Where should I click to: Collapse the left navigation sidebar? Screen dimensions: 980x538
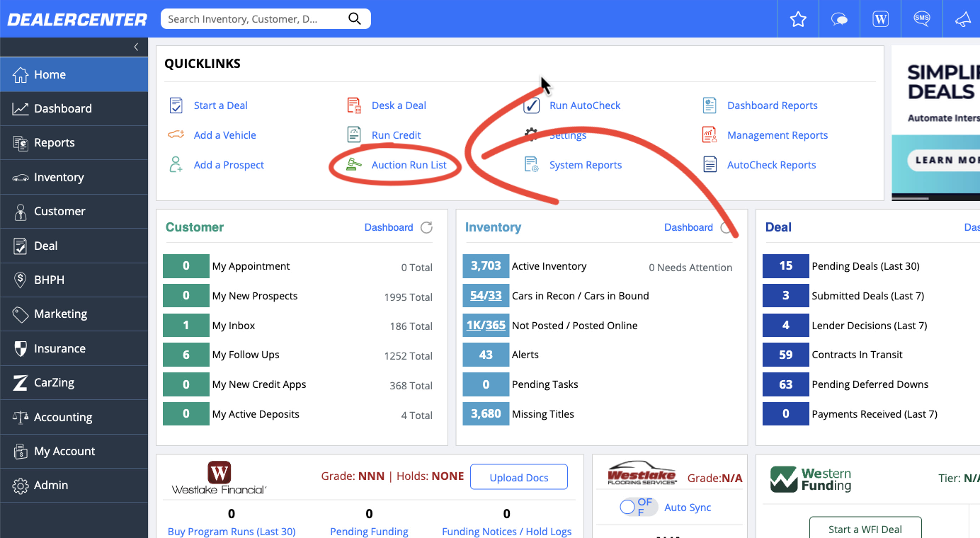tap(135, 47)
